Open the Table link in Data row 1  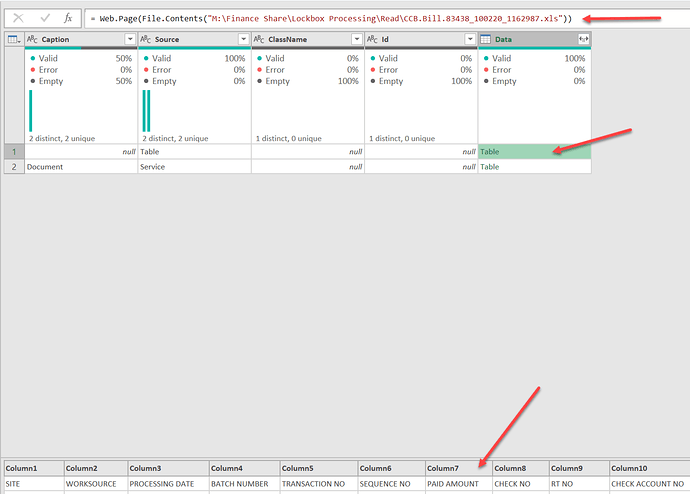coord(489,152)
